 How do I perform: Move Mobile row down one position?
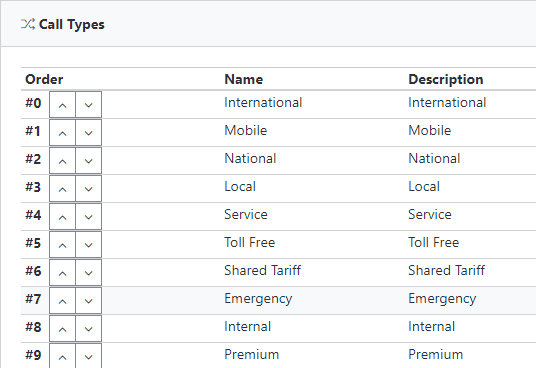coord(89,133)
